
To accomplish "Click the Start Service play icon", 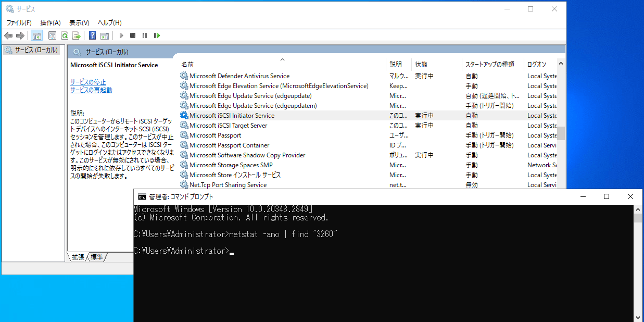I will (121, 35).
